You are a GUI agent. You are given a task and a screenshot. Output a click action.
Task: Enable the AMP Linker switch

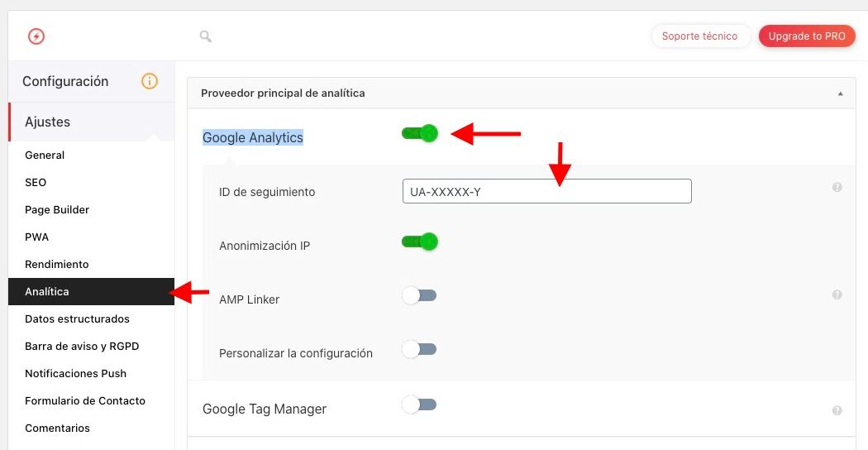tap(419, 295)
